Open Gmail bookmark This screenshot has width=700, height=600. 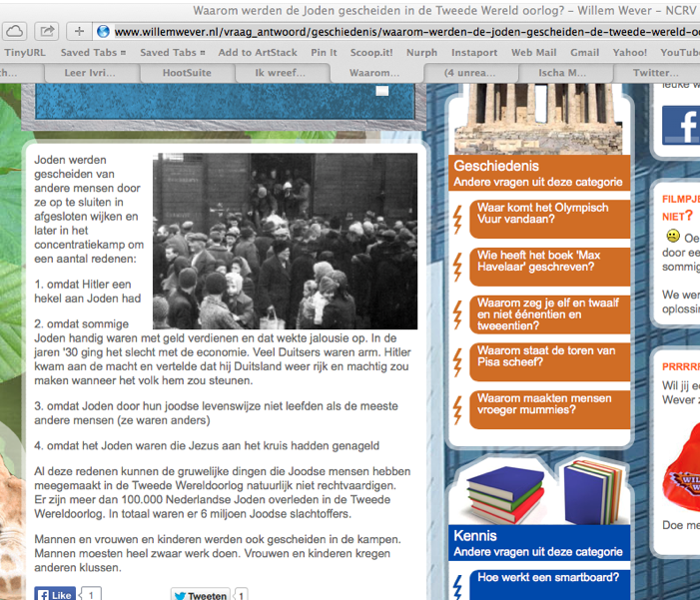click(x=584, y=53)
